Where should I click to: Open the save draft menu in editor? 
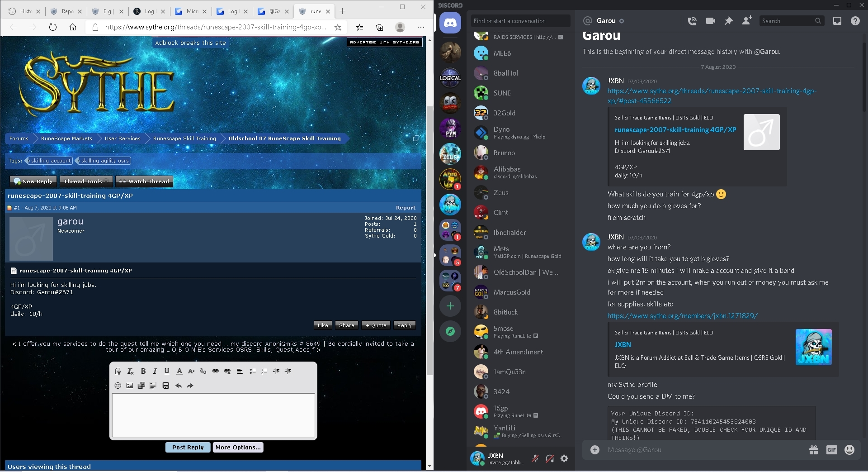(x=166, y=386)
